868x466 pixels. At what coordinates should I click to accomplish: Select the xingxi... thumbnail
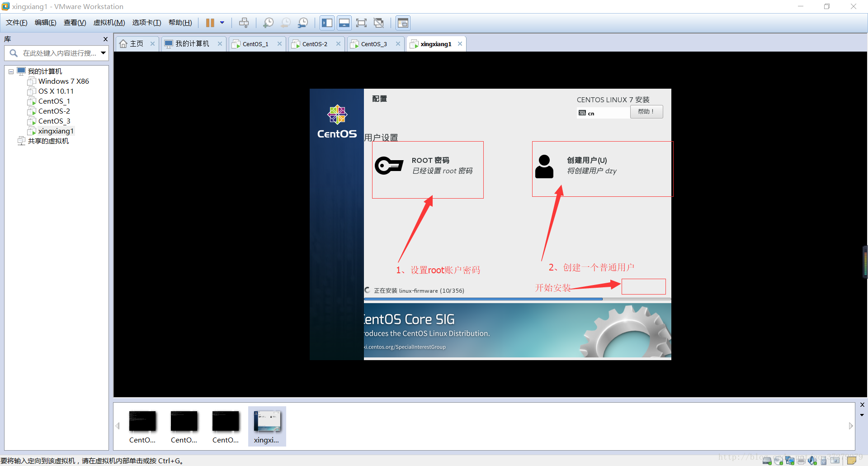(x=267, y=426)
